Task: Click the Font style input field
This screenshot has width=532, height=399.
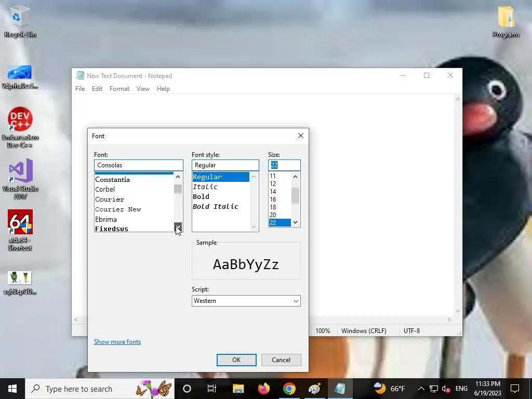Action: (225, 165)
